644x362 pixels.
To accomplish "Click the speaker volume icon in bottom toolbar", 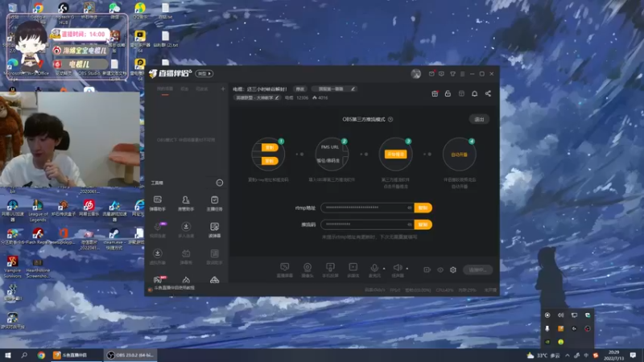I will point(397,268).
